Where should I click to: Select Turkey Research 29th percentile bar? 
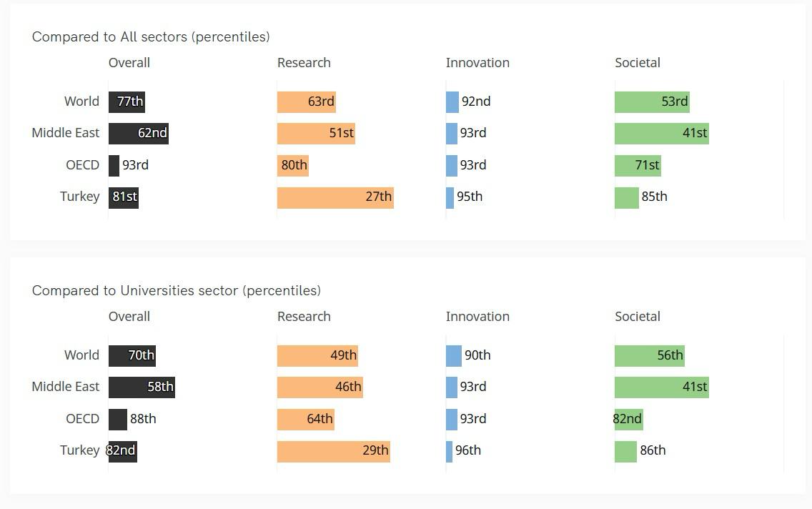click(334, 450)
